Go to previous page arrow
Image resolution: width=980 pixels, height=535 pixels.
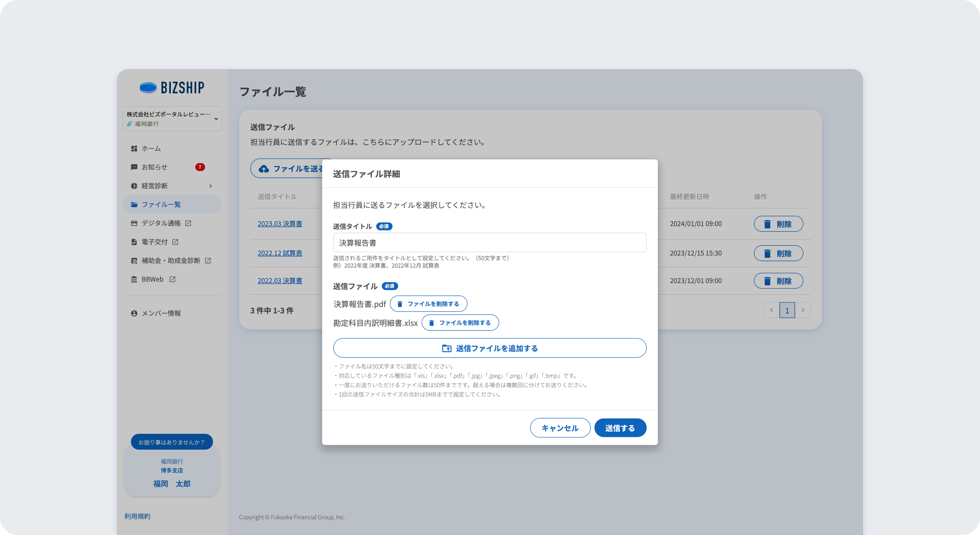[x=771, y=310]
